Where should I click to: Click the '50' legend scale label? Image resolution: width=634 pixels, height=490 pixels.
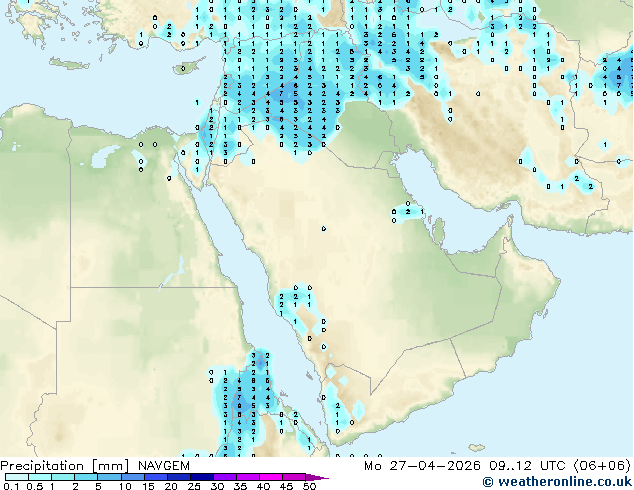[309, 486]
